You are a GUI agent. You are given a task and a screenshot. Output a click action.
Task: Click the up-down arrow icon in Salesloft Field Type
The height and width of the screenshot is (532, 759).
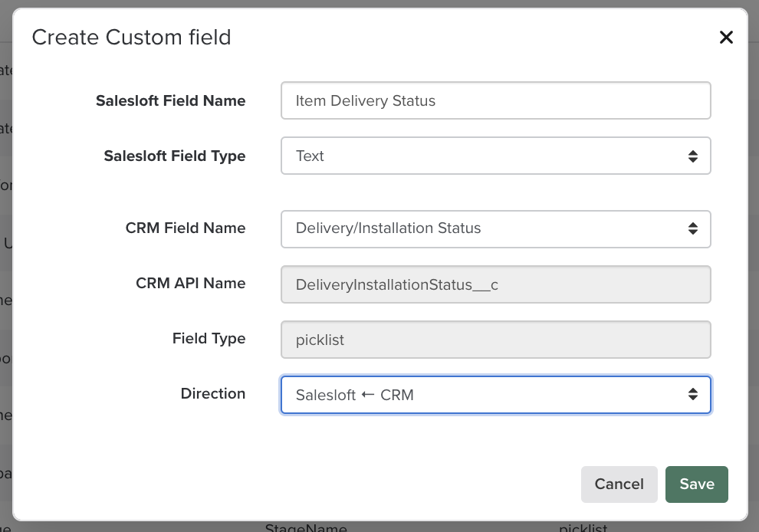click(692, 156)
